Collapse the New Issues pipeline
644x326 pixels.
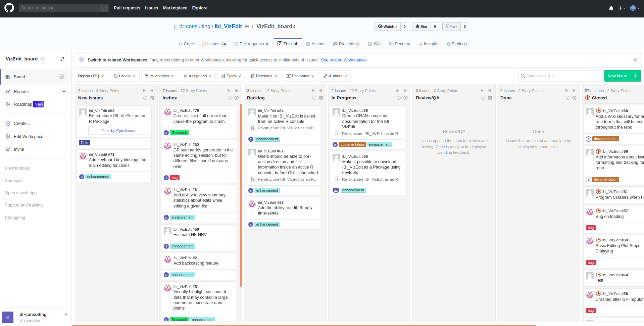[144, 91]
